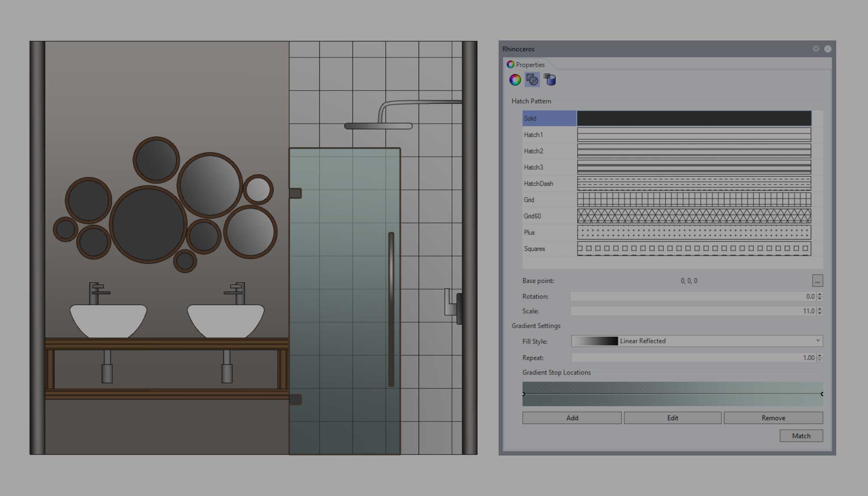Decrease Scale with the down arrow
Screen dimensions: 868x496
click(x=819, y=313)
